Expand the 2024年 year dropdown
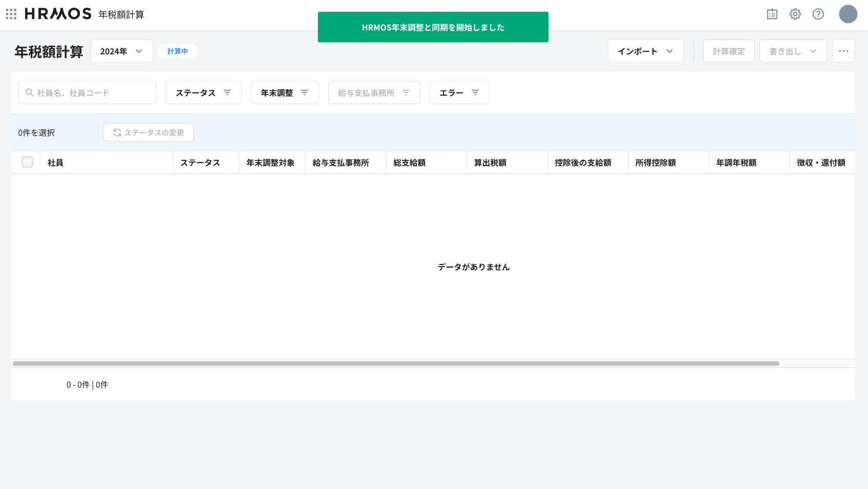868x489 pixels. (121, 51)
